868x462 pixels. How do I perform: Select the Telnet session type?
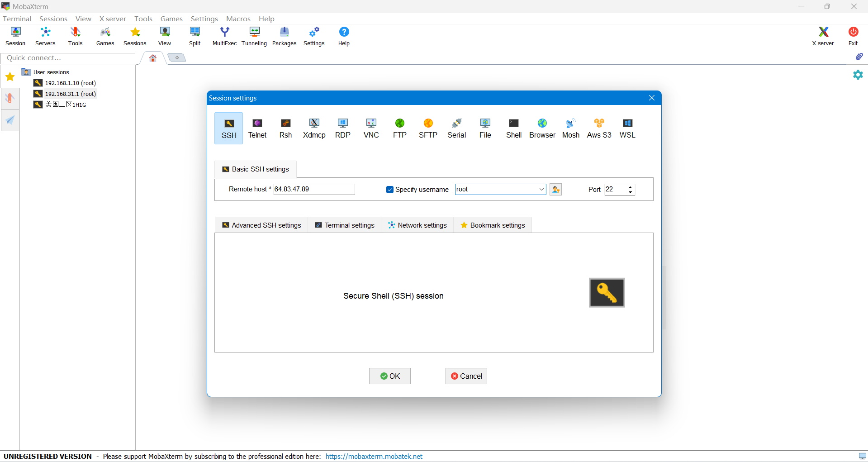click(x=257, y=129)
